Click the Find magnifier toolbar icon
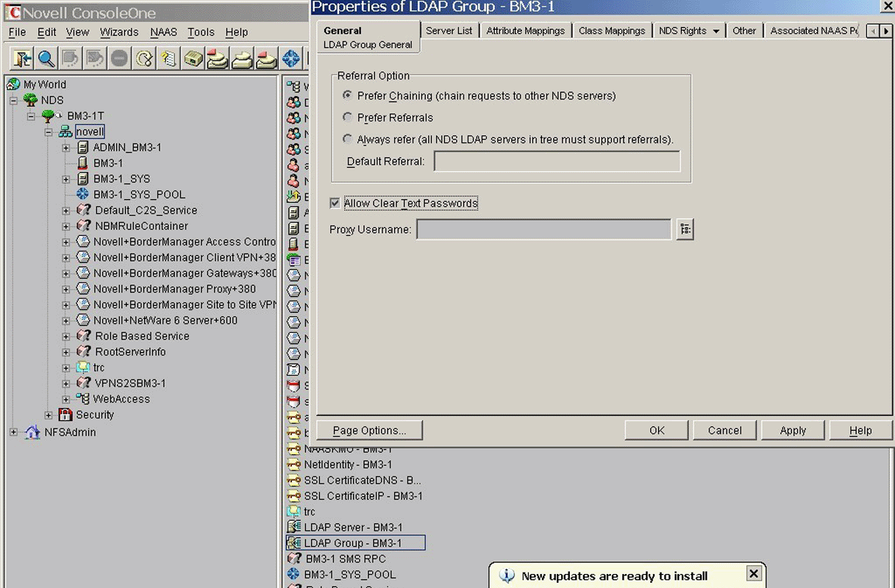Image resolution: width=895 pixels, height=588 pixels. click(x=46, y=59)
